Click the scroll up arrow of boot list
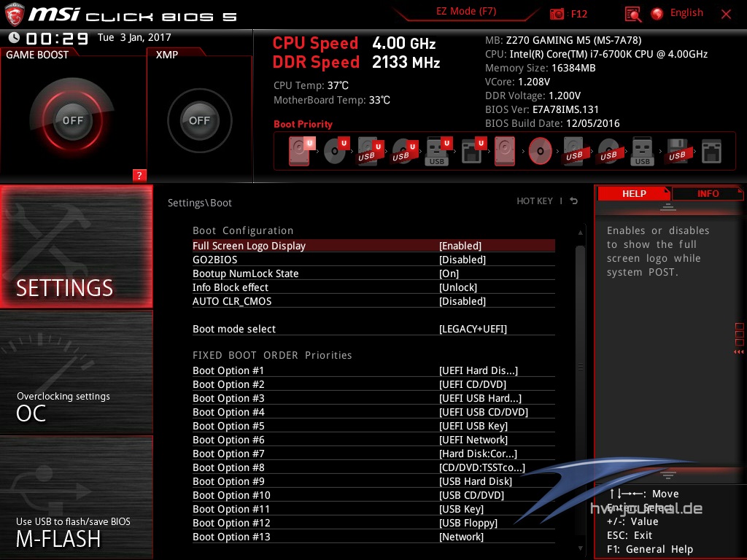The height and width of the screenshot is (560, 747). (580, 233)
